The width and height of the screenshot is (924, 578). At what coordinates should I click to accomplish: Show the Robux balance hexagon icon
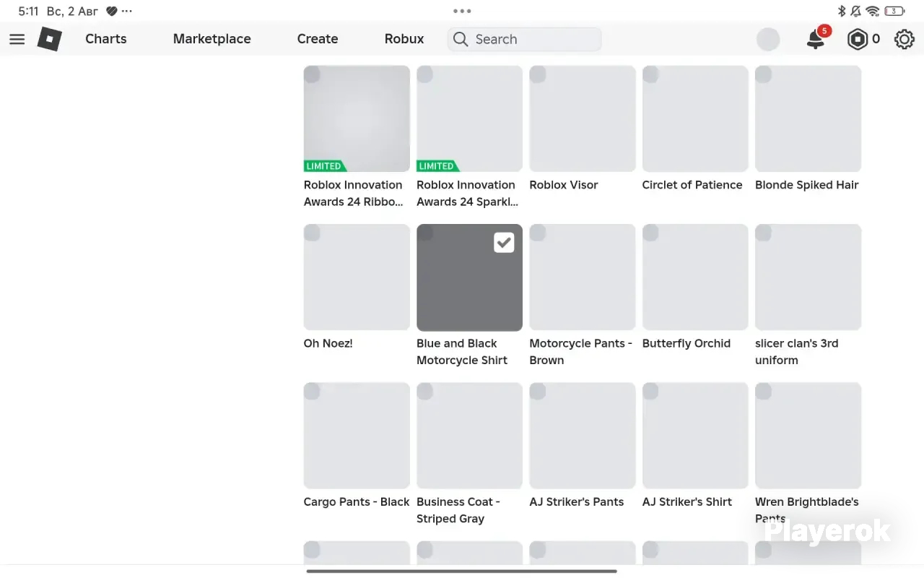point(858,39)
